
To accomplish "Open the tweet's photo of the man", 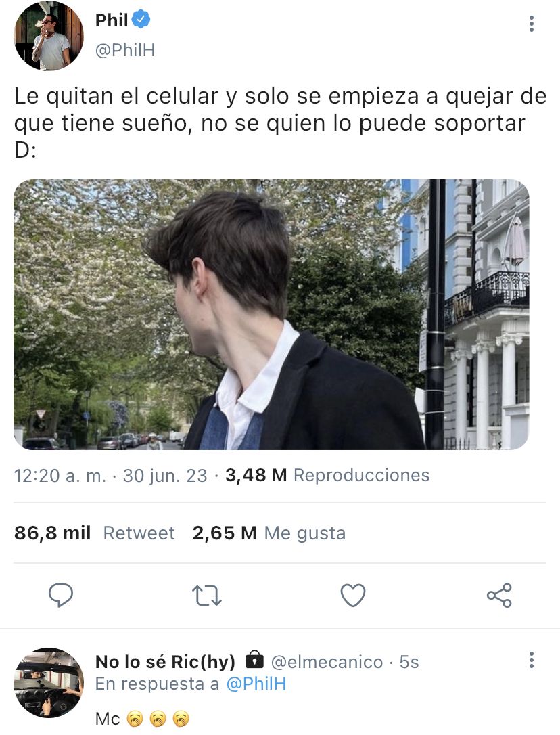I will [x=271, y=315].
